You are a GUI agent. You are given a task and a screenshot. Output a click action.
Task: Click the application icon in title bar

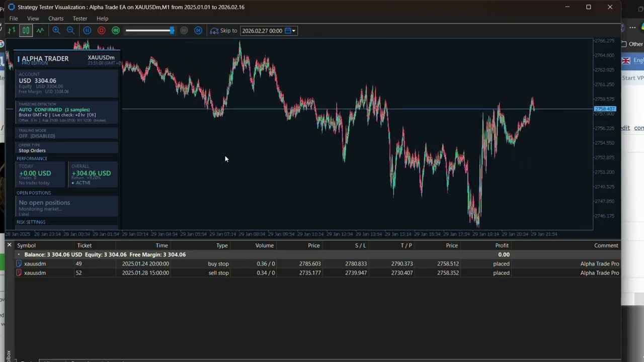click(12, 7)
